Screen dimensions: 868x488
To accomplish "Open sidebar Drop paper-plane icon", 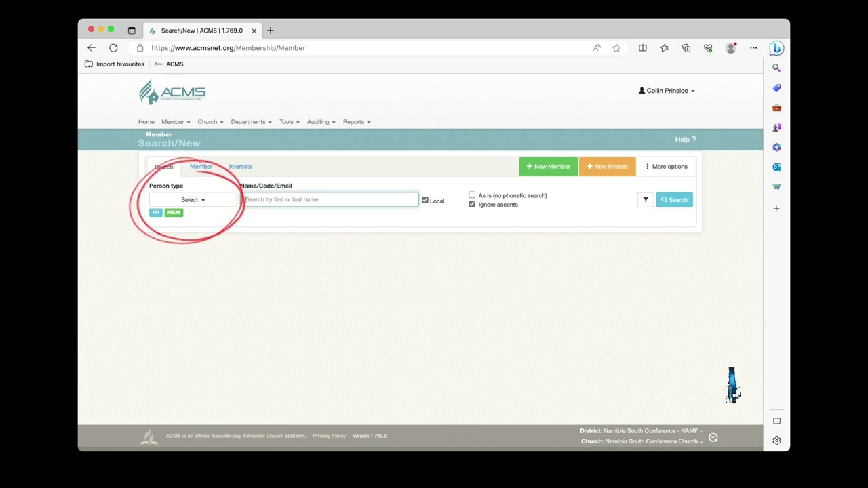I will (x=776, y=186).
